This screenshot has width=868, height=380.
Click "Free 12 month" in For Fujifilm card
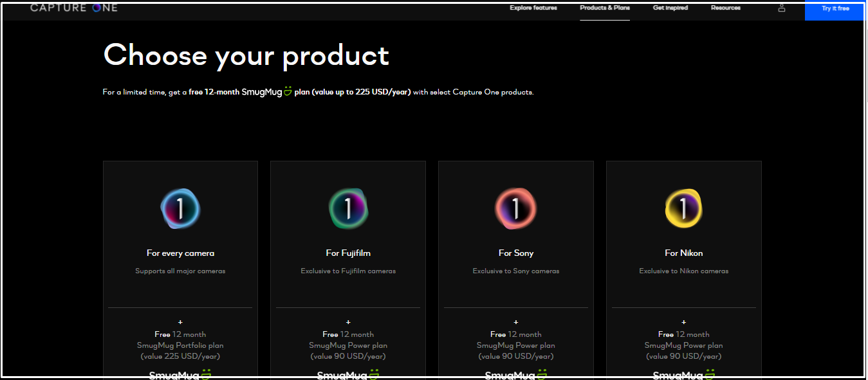348,334
